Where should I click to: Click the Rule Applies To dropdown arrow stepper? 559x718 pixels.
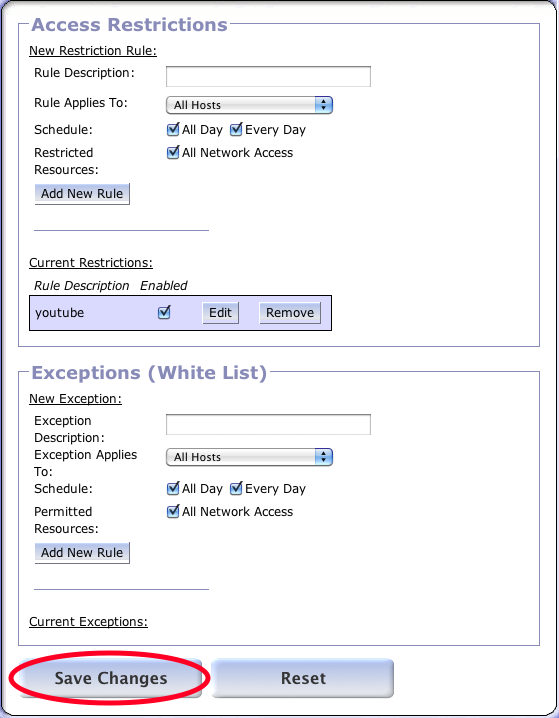pyautogui.click(x=324, y=105)
